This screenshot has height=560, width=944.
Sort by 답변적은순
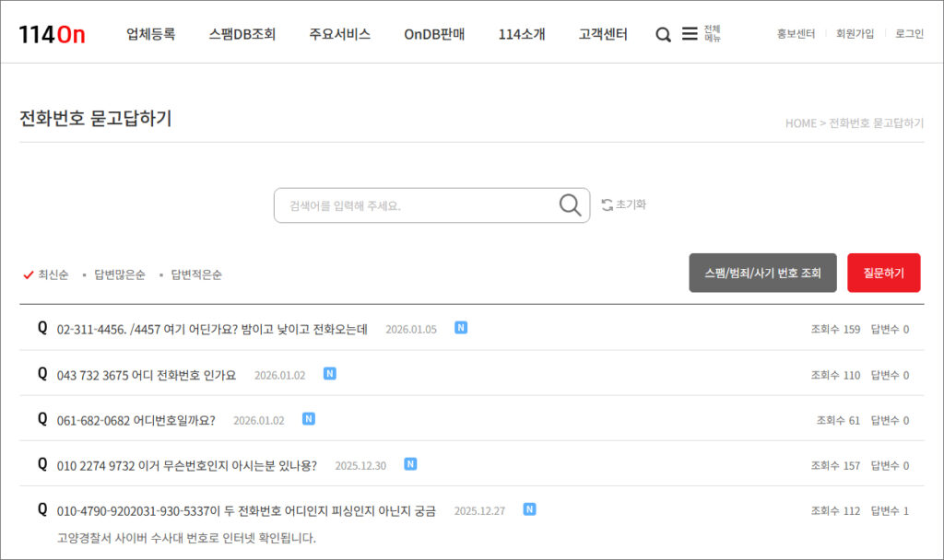195,274
